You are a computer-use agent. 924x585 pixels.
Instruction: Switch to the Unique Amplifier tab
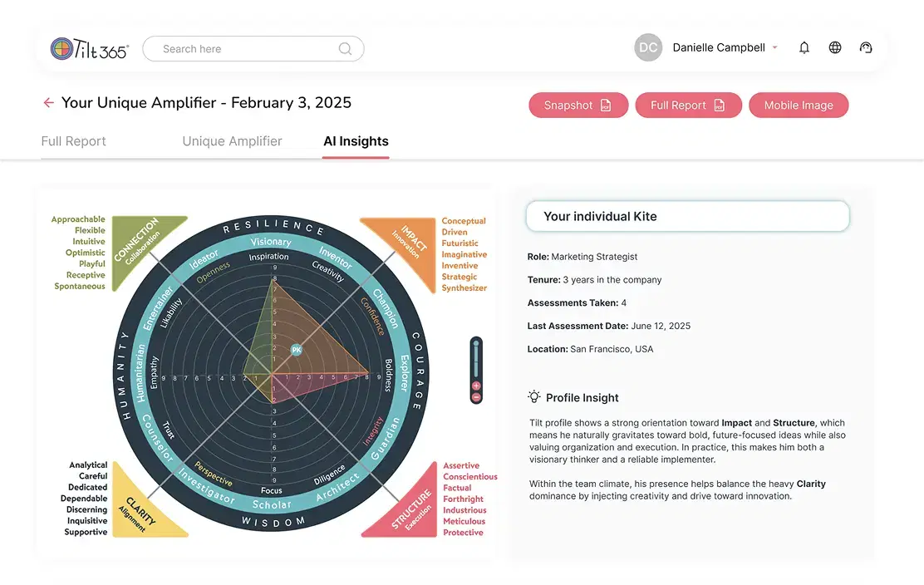click(232, 141)
